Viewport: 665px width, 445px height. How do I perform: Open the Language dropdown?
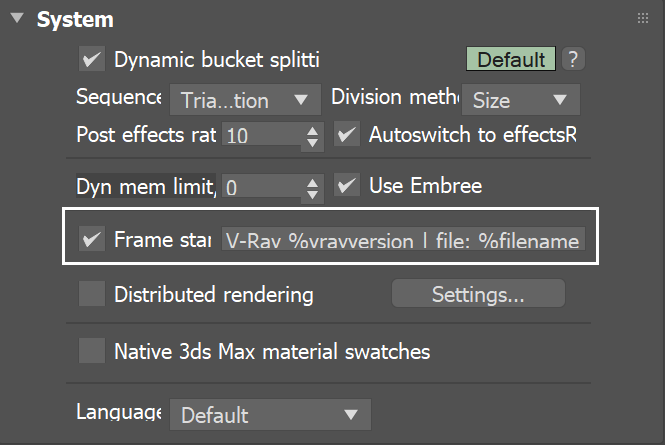[x=269, y=414]
